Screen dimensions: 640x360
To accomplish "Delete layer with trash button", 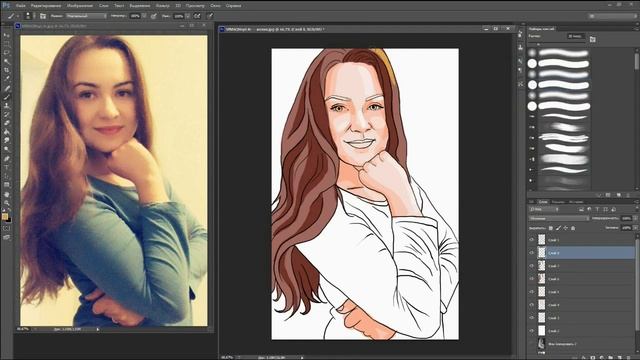I will click(x=629, y=358).
